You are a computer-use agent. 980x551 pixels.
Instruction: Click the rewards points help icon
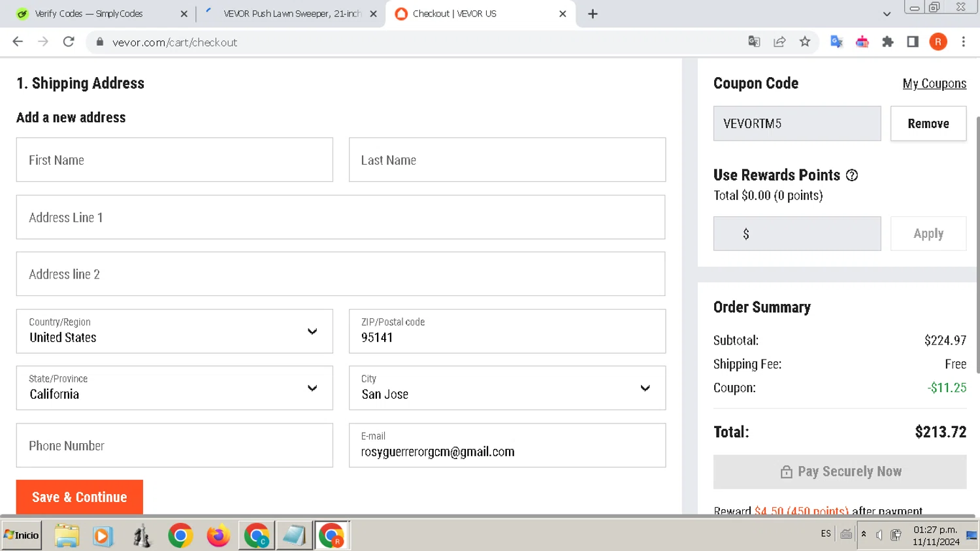click(x=852, y=175)
